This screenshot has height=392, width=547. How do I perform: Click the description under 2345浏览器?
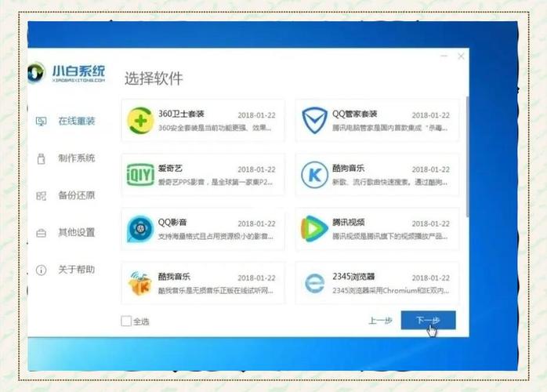391,290
